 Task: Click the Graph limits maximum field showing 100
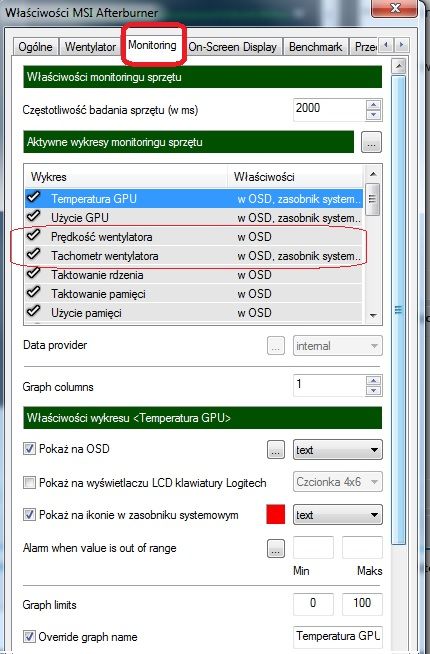(x=362, y=604)
